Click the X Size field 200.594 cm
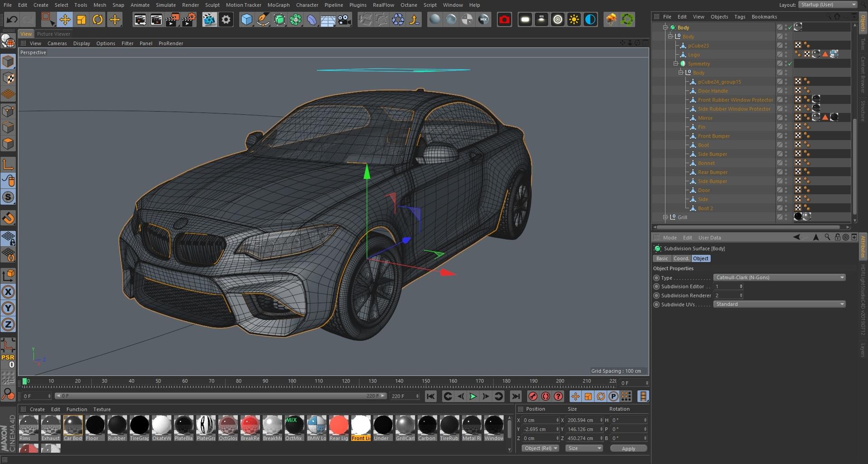Image resolution: width=868 pixels, height=464 pixels. [x=583, y=420]
